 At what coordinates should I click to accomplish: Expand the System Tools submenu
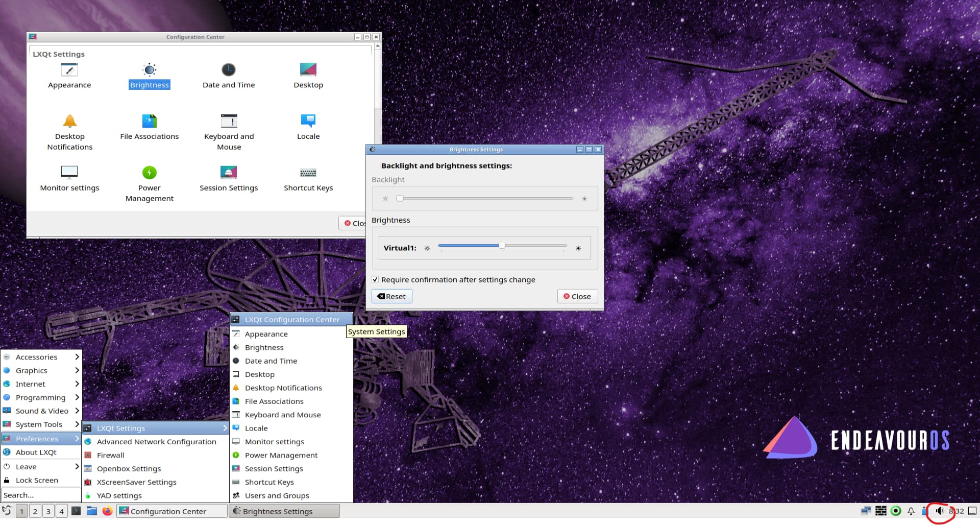[41, 424]
